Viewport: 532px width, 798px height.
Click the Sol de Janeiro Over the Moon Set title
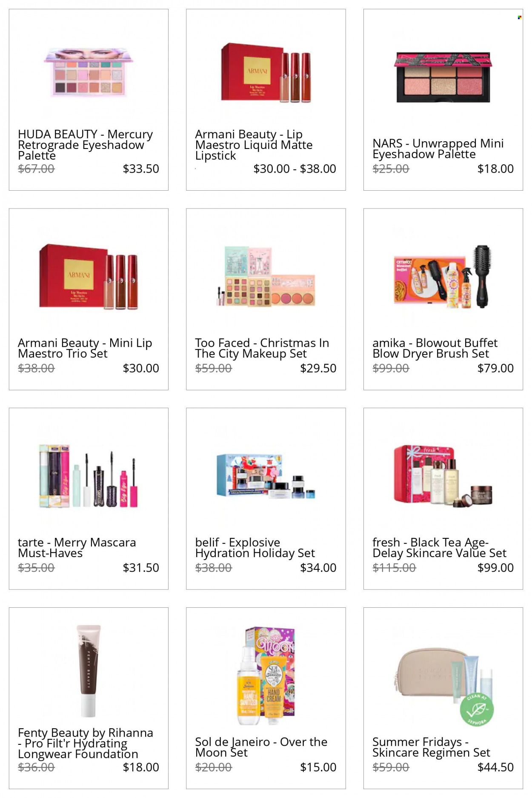(261, 747)
